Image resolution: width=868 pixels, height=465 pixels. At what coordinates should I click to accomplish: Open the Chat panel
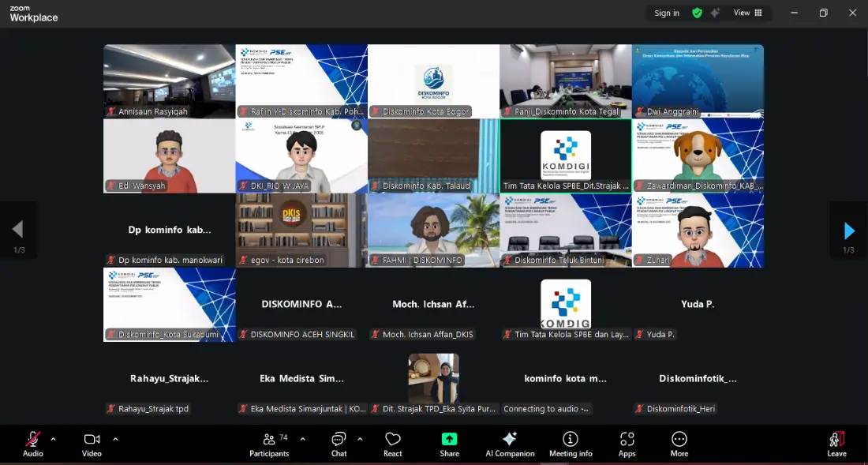[339, 445]
